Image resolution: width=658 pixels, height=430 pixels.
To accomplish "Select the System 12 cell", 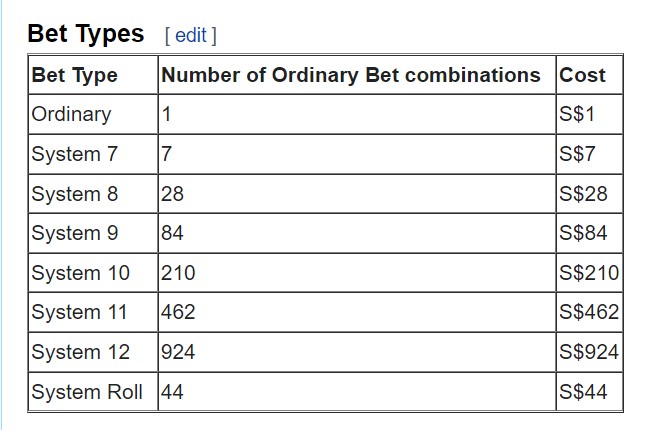I will point(93,352).
